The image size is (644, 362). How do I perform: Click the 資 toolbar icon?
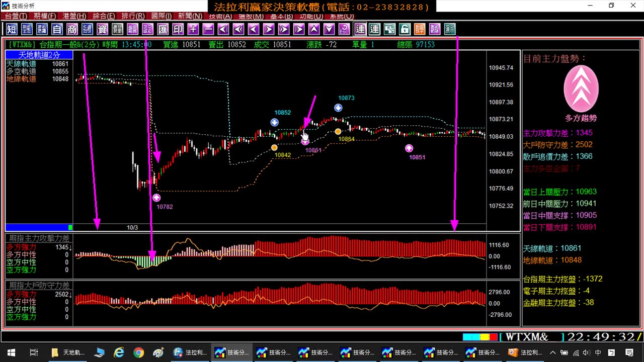[103, 29]
